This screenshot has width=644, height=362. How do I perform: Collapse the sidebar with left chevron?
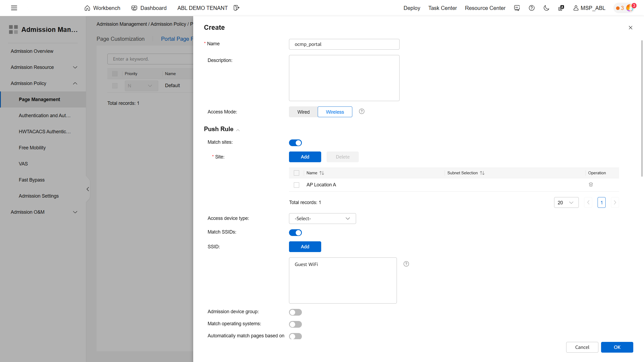pyautogui.click(x=87, y=189)
